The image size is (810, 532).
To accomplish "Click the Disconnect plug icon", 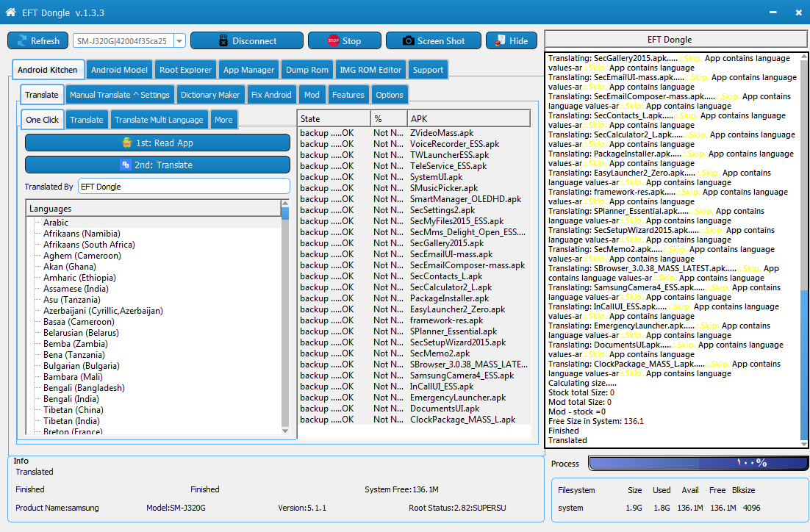I will 223,41.
